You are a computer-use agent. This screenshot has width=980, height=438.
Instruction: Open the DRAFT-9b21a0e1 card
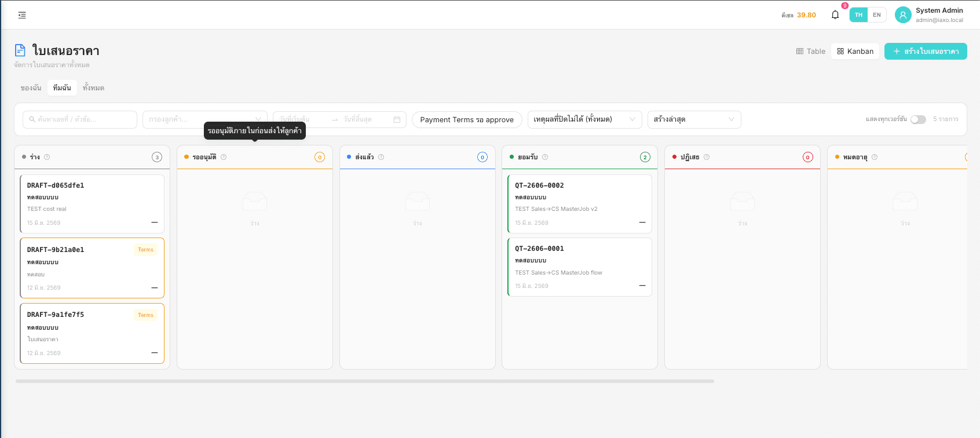tap(92, 268)
